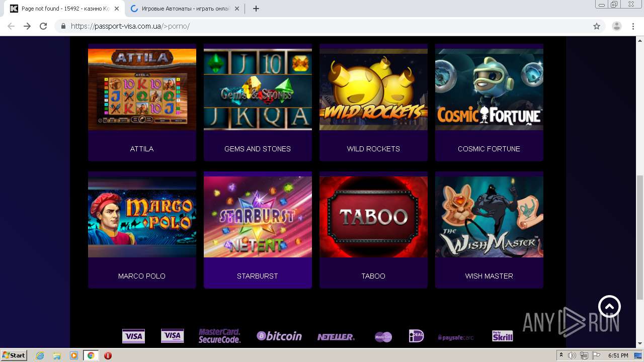This screenshot has width=644, height=362.
Task: Click the Visa Electron payment logo
Action: pyautogui.click(x=172, y=336)
